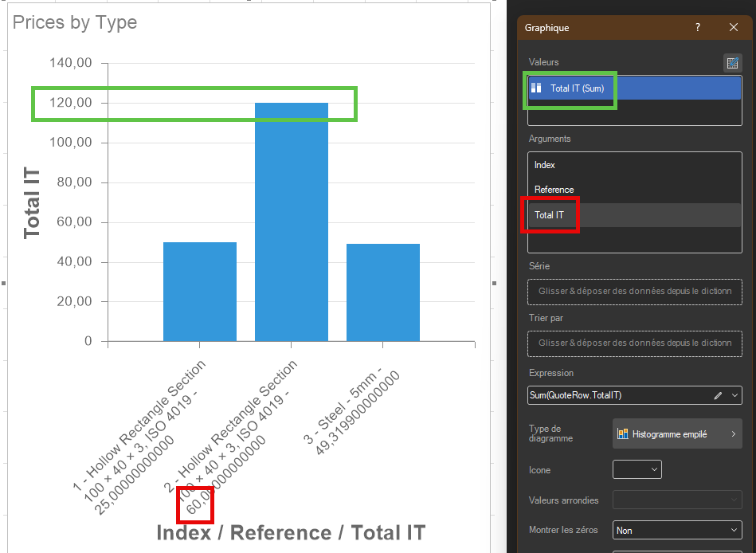The height and width of the screenshot is (553, 756).
Task: Click the Série drop zone
Action: [635, 292]
